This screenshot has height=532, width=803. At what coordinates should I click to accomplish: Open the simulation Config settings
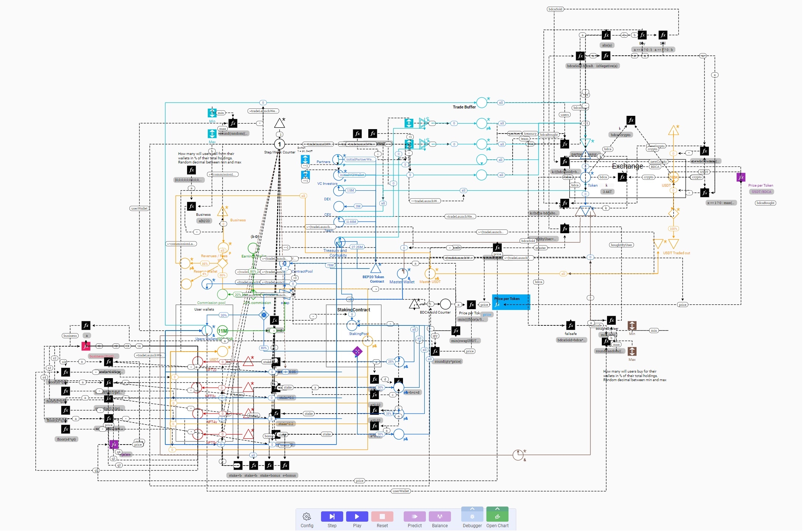tap(307, 517)
